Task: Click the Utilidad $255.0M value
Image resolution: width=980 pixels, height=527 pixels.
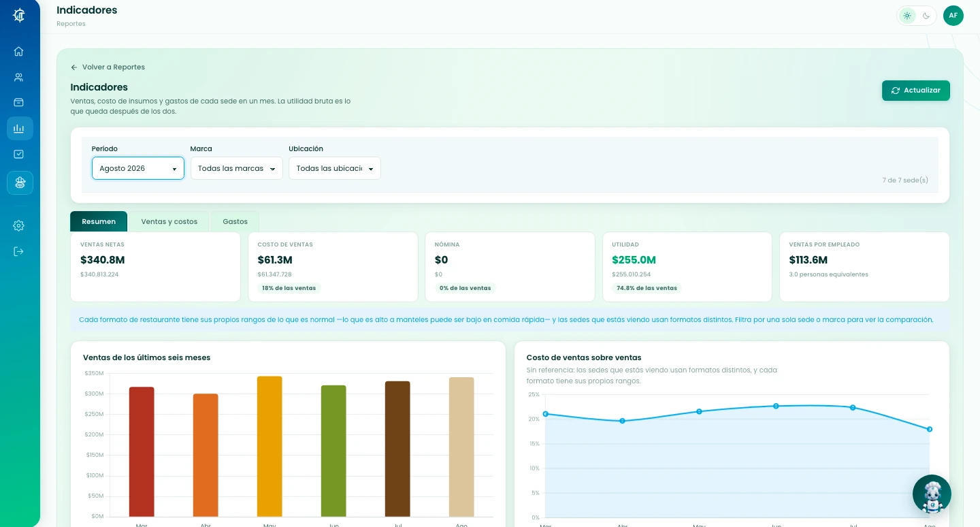Action: tap(634, 259)
